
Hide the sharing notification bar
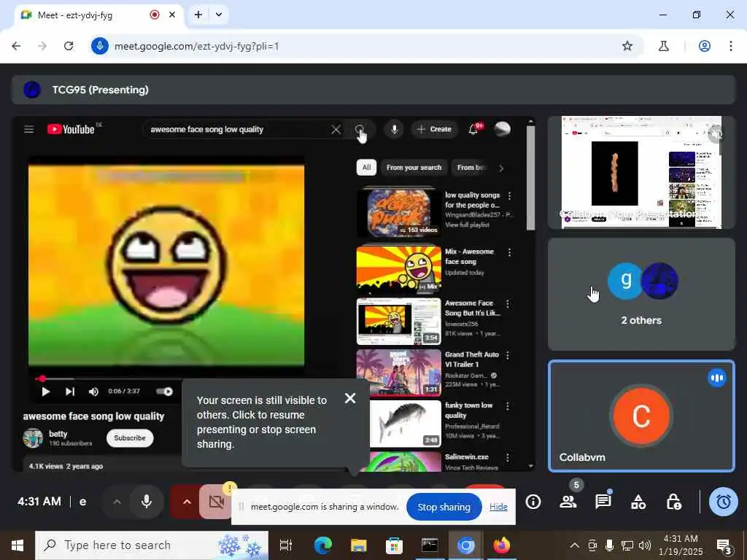(498, 507)
